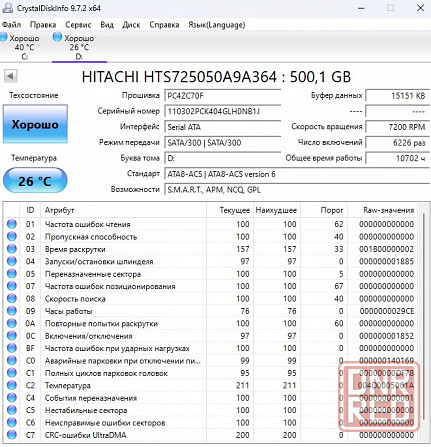Image resolution: width=431 pixels, height=447 pixels.
Task: Click the Порог column header
Action: pyautogui.click(x=324, y=210)
